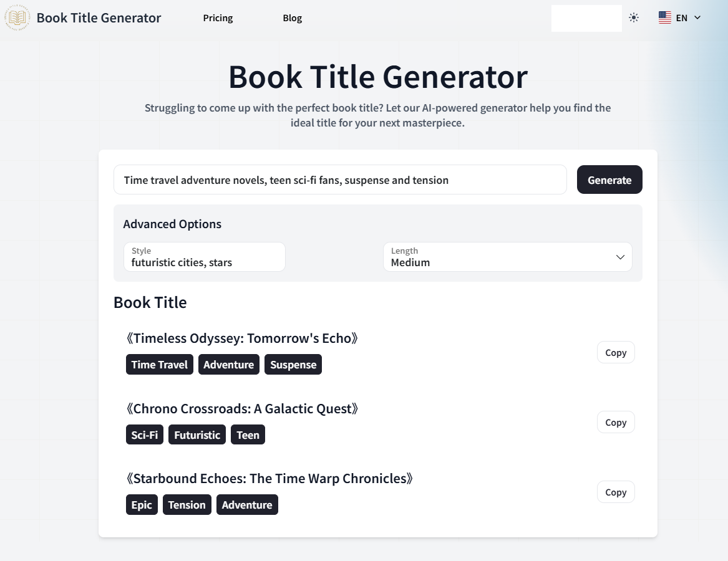This screenshot has width=728, height=561.
Task: Click the book description input field
Action: [340, 180]
